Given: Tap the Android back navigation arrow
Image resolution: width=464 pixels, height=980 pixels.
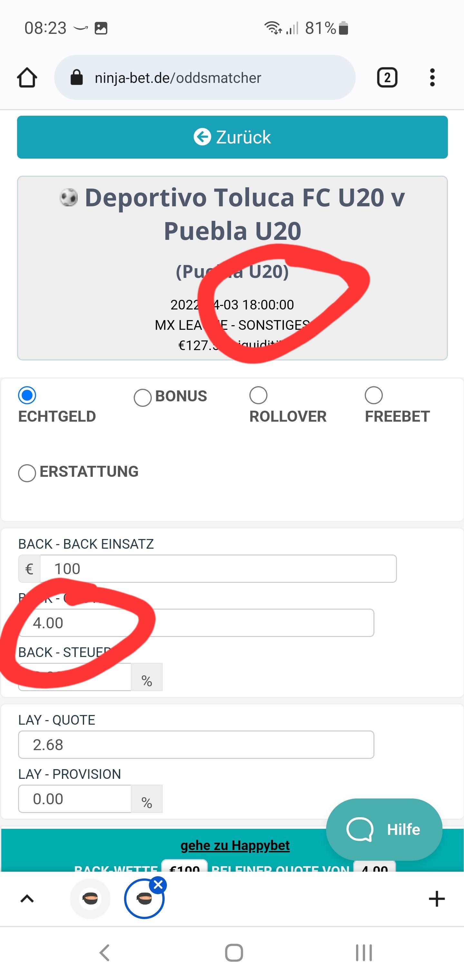Looking at the screenshot, I should coord(105,953).
